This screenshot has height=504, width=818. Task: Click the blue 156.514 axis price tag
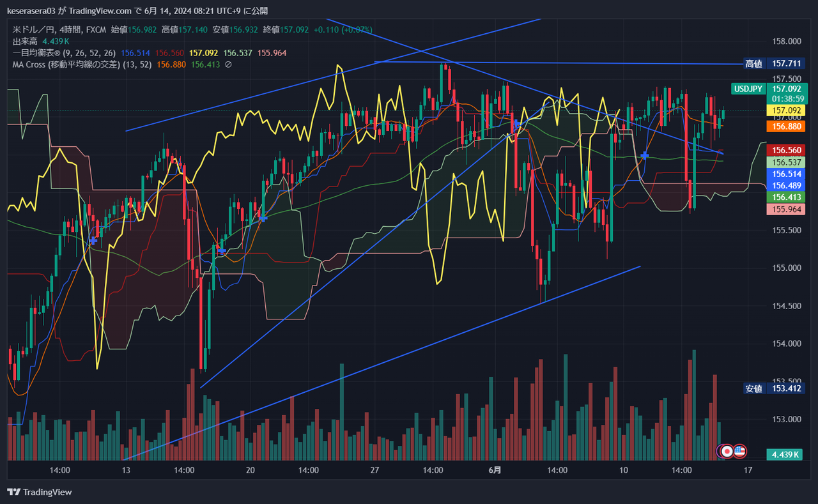787,174
